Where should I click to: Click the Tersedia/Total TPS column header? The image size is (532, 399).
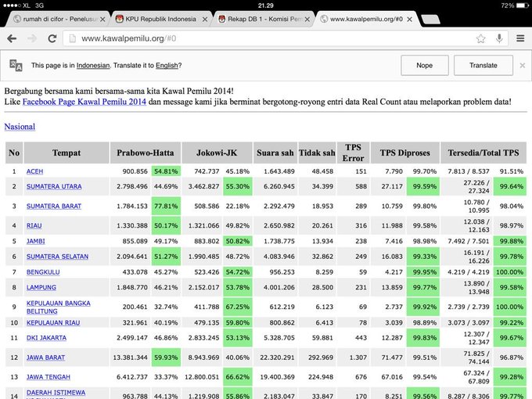(483, 153)
